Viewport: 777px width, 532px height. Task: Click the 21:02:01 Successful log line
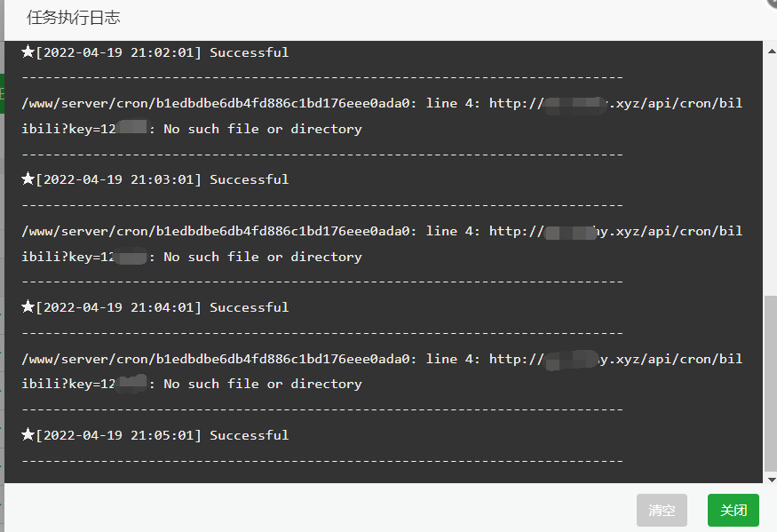click(x=155, y=52)
